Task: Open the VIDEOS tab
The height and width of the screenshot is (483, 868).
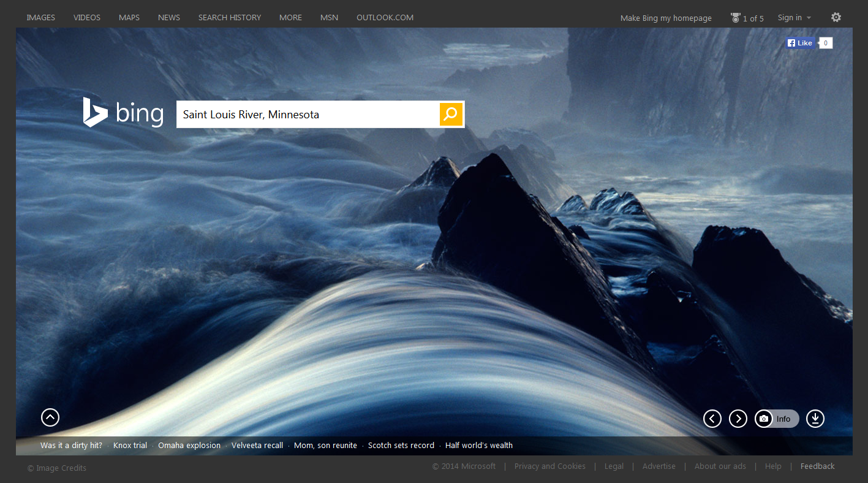Action: [x=87, y=18]
